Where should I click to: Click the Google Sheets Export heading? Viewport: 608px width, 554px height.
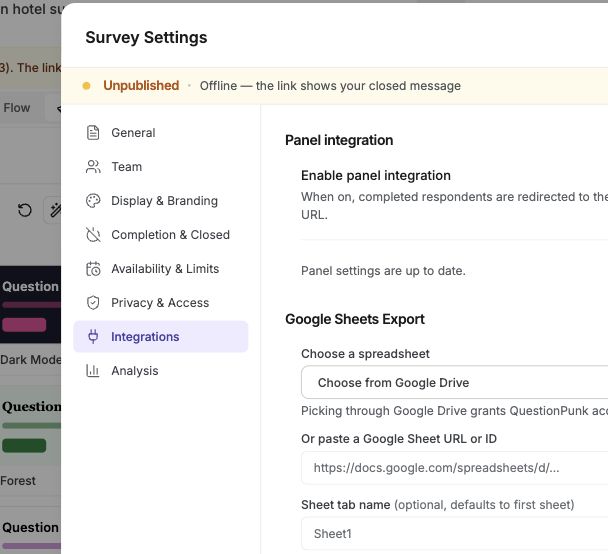tap(355, 319)
